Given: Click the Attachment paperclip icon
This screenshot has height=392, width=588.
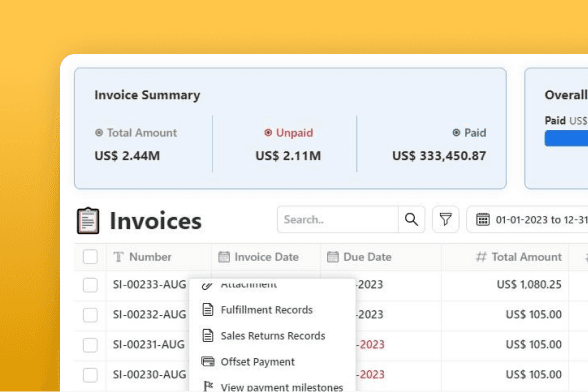Looking at the screenshot, I should 207,286.
